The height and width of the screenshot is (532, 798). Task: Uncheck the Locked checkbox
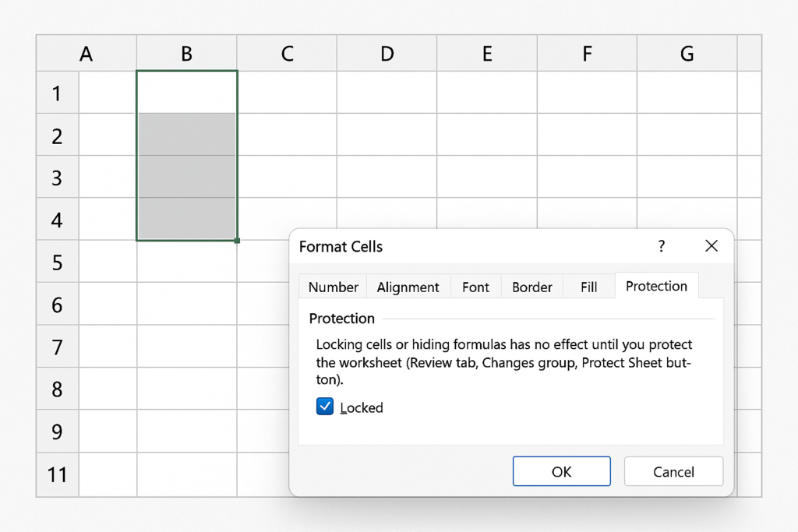pyautogui.click(x=325, y=407)
